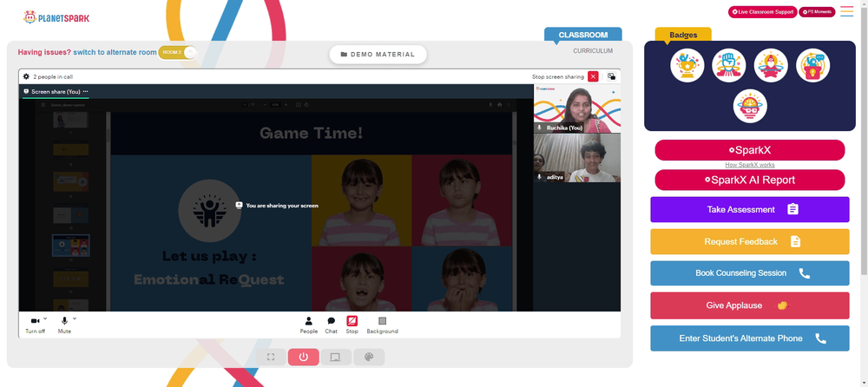
Task: Open the hamburger menu
Action: [x=847, y=11]
